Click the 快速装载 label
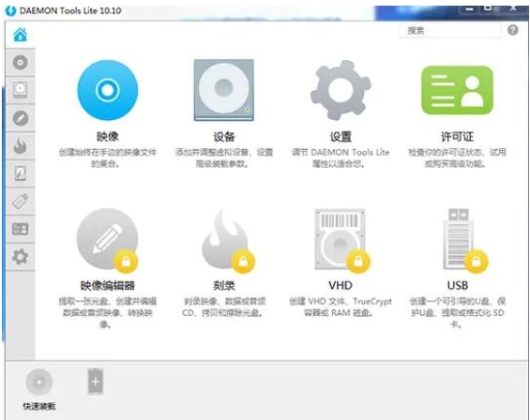The image size is (530, 420). 39,406
